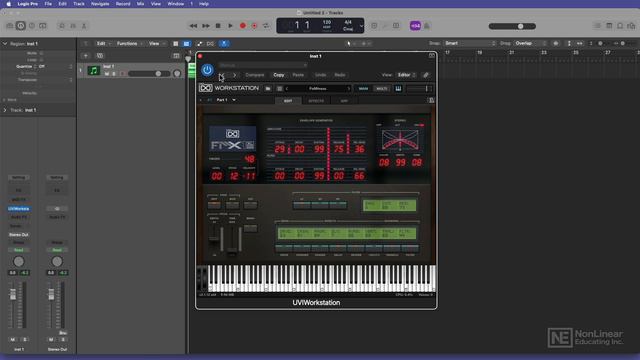The height and width of the screenshot is (360, 640).
Task: Click the UVIWorkstation instrument slot
Action: [19, 209]
